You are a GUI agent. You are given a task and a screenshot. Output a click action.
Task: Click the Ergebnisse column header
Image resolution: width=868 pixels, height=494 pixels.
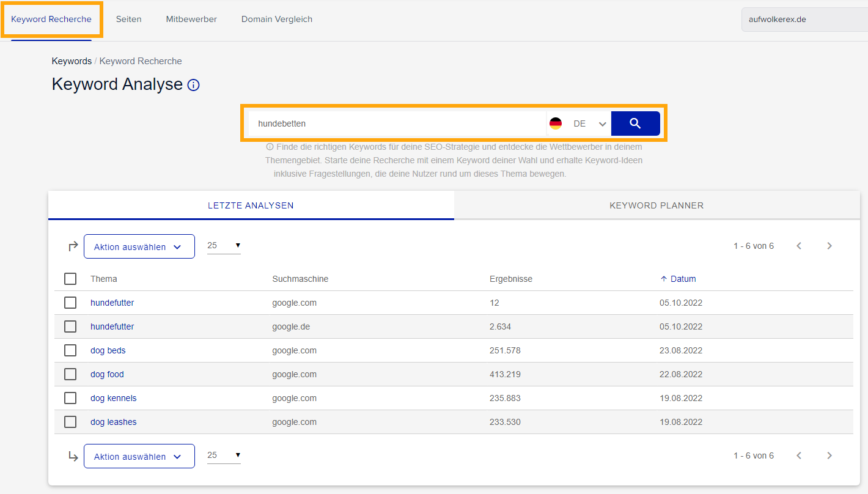511,279
